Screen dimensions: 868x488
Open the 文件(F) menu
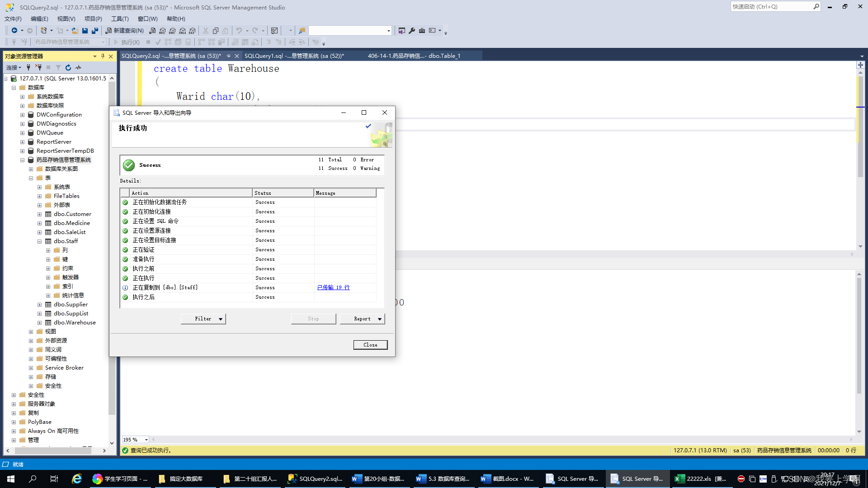click(x=13, y=19)
